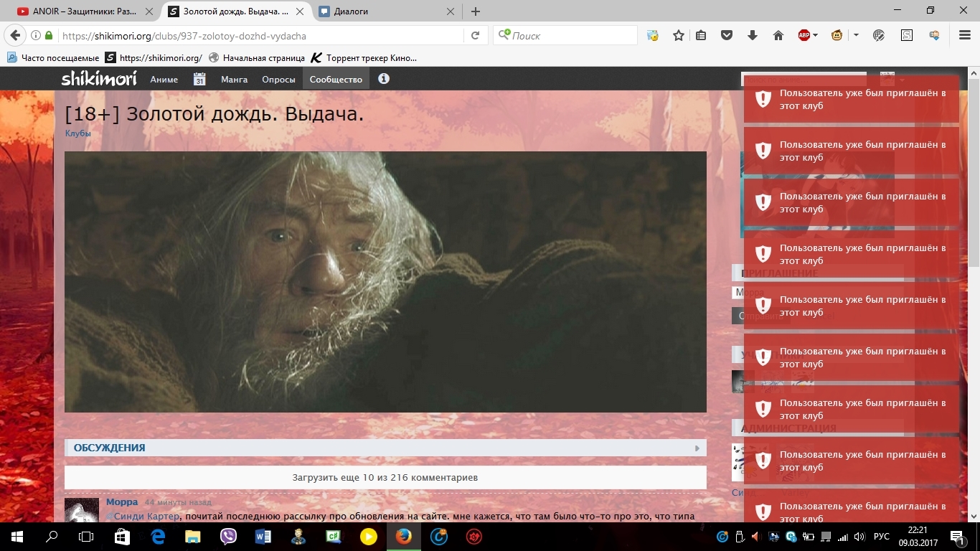Screen dimensions: 980x551
Task: Open the Морра commenter profile link
Action: tap(122, 502)
